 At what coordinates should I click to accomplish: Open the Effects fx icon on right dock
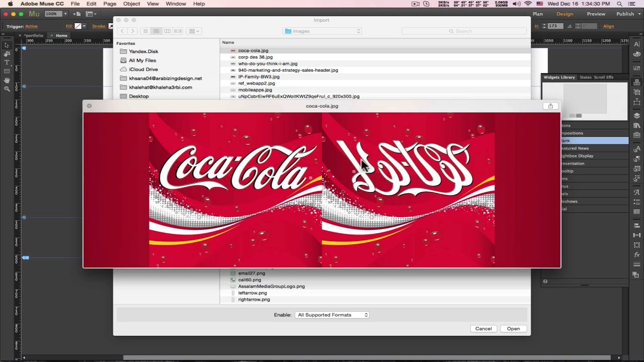pyautogui.click(x=636, y=254)
